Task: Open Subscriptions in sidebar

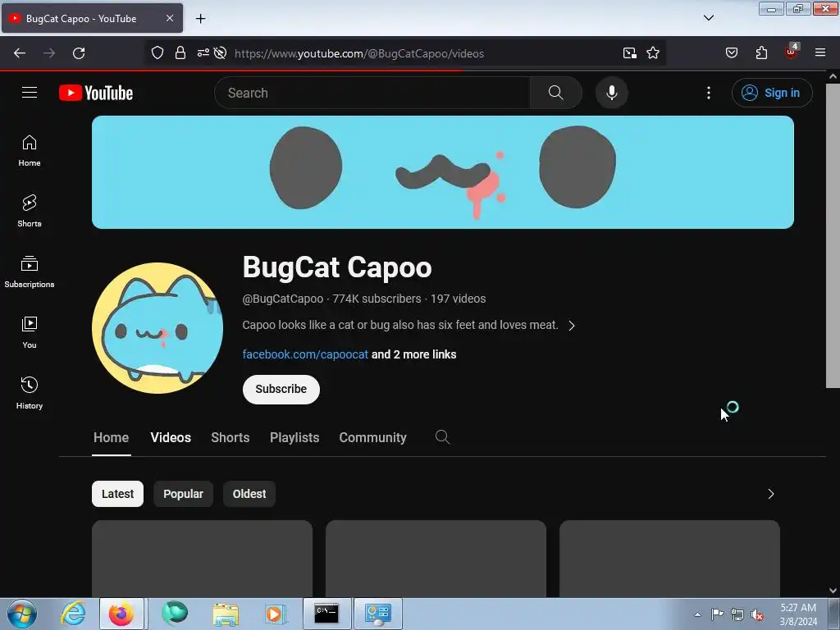Action: [30, 272]
